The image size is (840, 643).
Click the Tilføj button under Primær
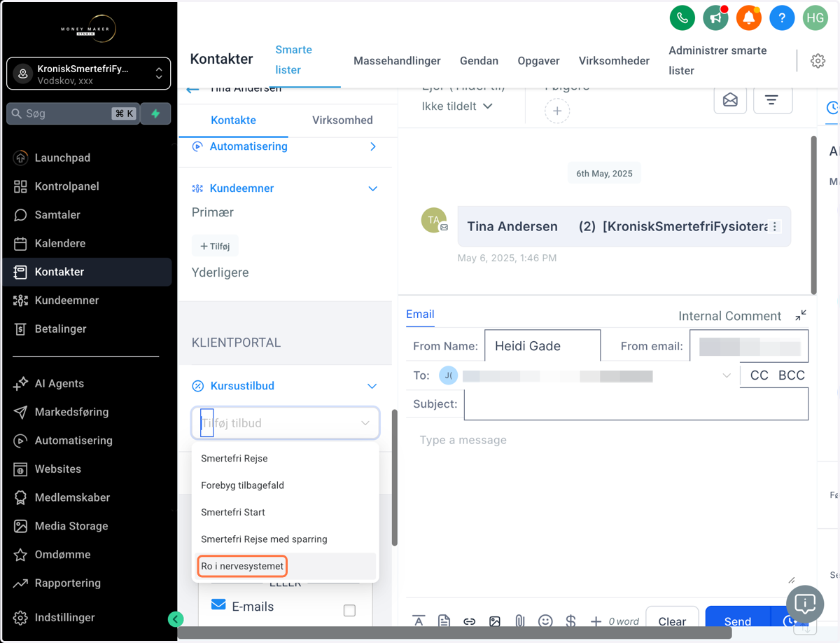(x=215, y=247)
